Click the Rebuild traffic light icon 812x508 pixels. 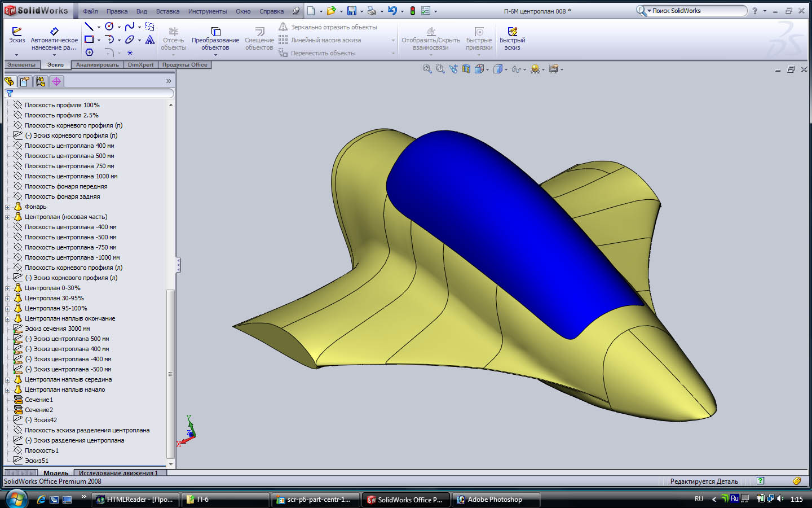point(413,11)
